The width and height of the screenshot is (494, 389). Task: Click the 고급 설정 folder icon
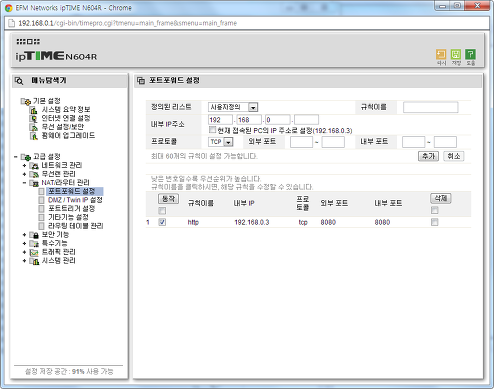(x=26, y=157)
